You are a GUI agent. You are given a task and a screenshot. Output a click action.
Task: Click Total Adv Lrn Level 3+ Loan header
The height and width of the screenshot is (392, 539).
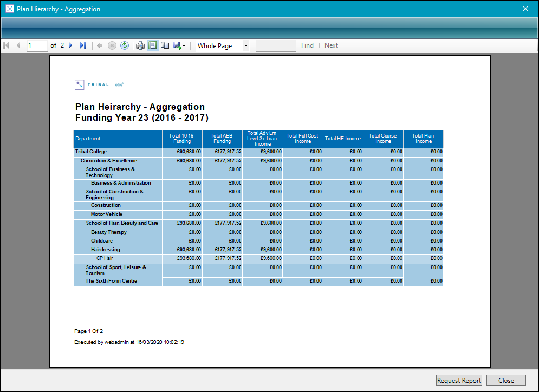point(263,139)
